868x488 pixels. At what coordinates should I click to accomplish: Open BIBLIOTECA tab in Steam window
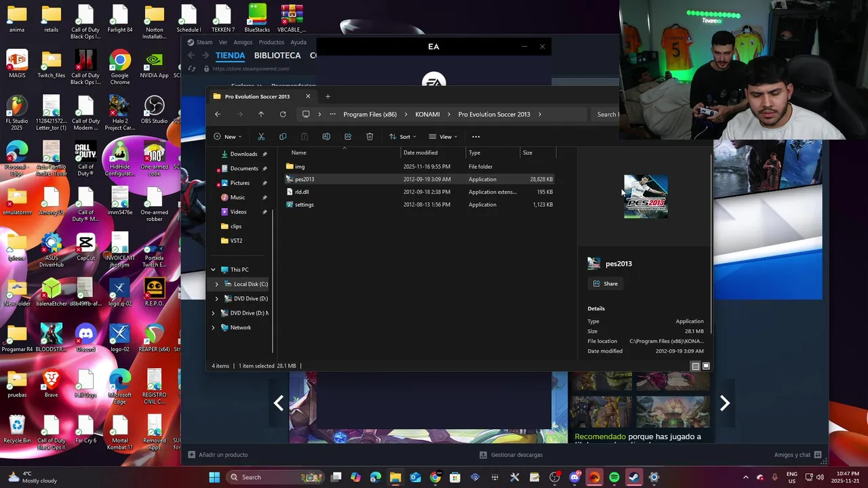pyautogui.click(x=277, y=56)
